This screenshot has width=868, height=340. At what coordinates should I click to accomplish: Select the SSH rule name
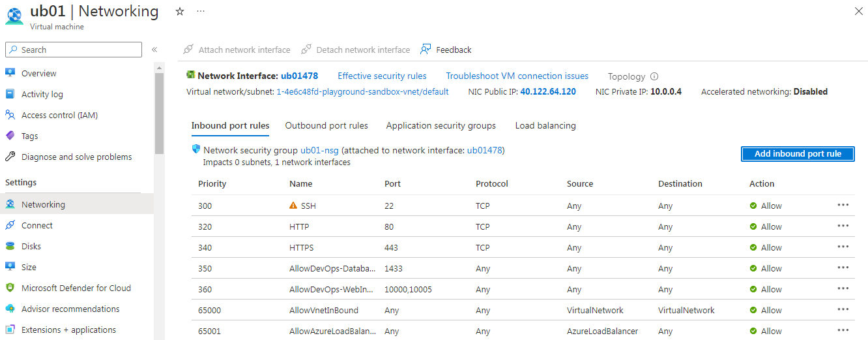click(x=308, y=206)
